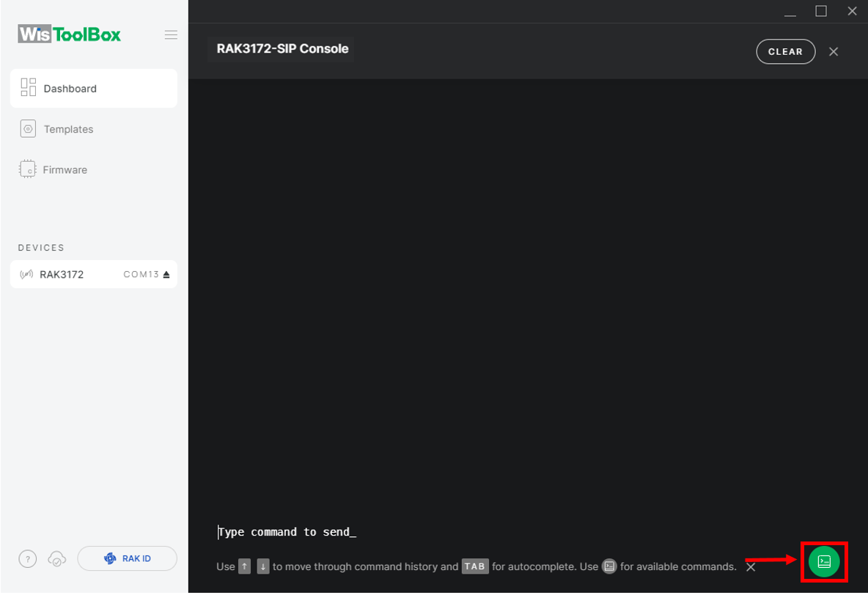Dismiss the command history hint message
The image size is (868, 595).
click(x=751, y=566)
